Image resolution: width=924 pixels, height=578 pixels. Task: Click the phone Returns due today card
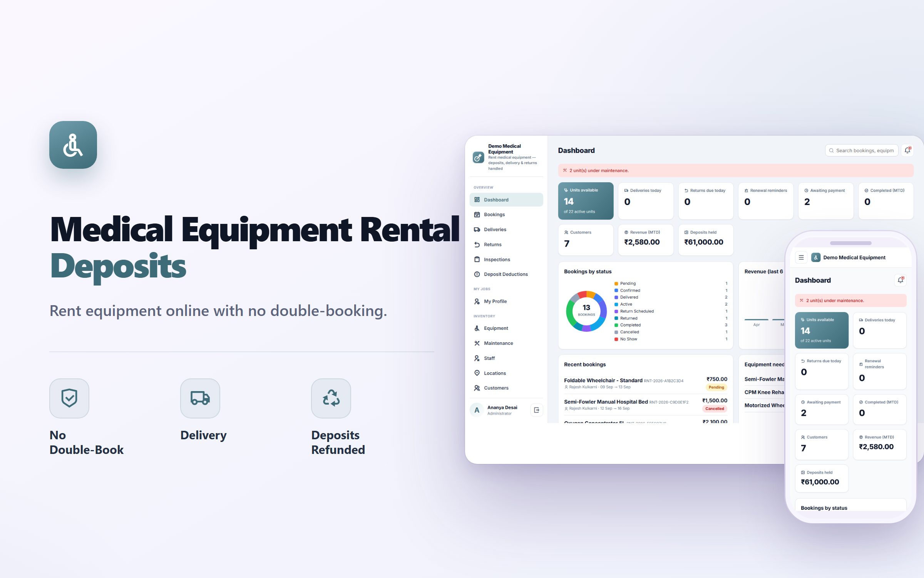(822, 371)
